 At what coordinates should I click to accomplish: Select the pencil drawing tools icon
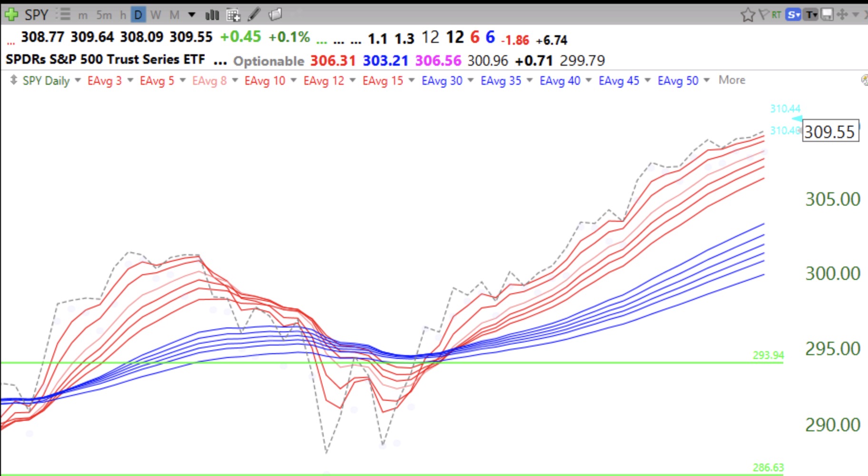[x=254, y=15]
